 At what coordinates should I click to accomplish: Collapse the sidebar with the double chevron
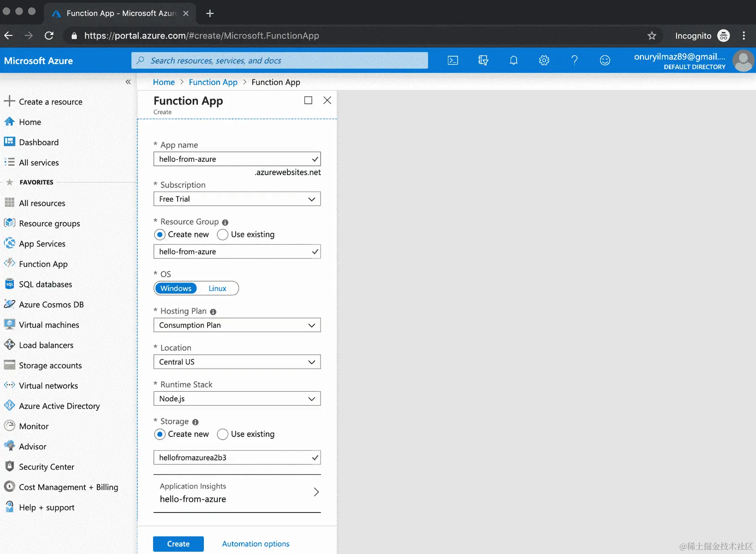tap(128, 82)
